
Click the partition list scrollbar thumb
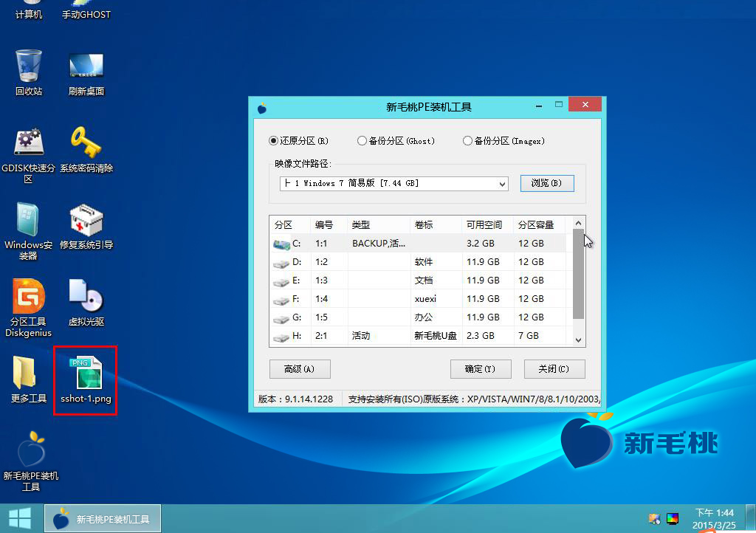pyautogui.click(x=579, y=274)
